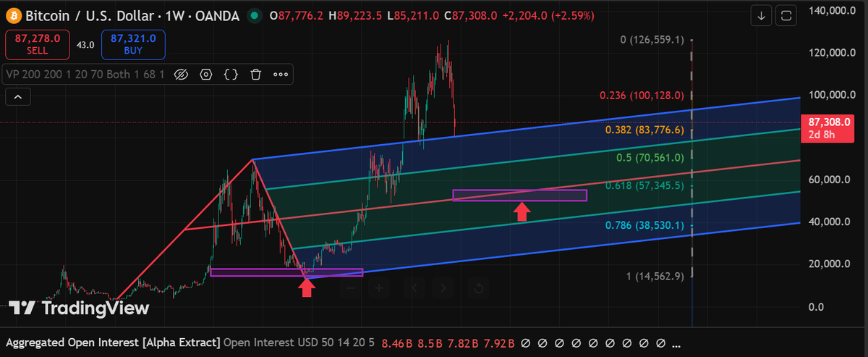Zoom in with the plus chart button
868x357 pixels.
click(x=379, y=288)
